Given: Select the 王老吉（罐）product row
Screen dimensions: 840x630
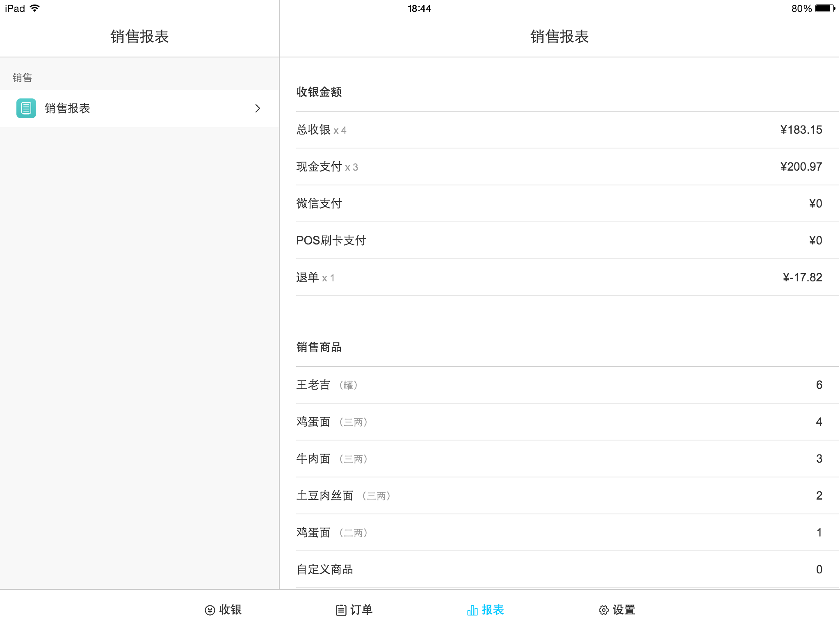Looking at the screenshot, I should coord(568,385).
